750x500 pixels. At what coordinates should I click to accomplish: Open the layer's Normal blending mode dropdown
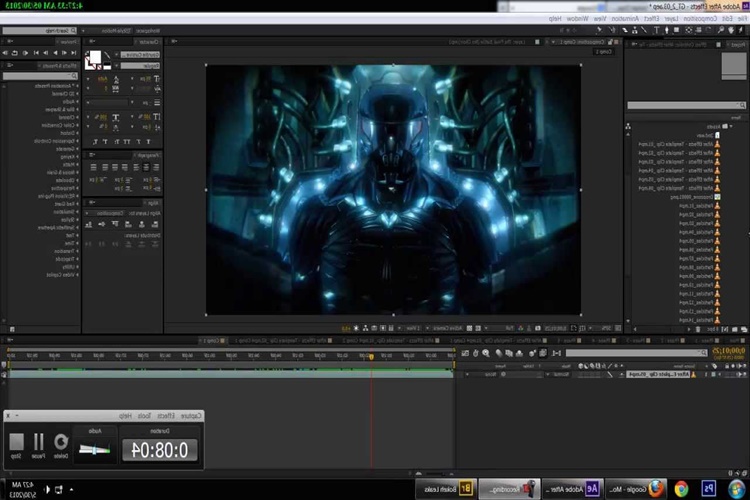[558, 374]
